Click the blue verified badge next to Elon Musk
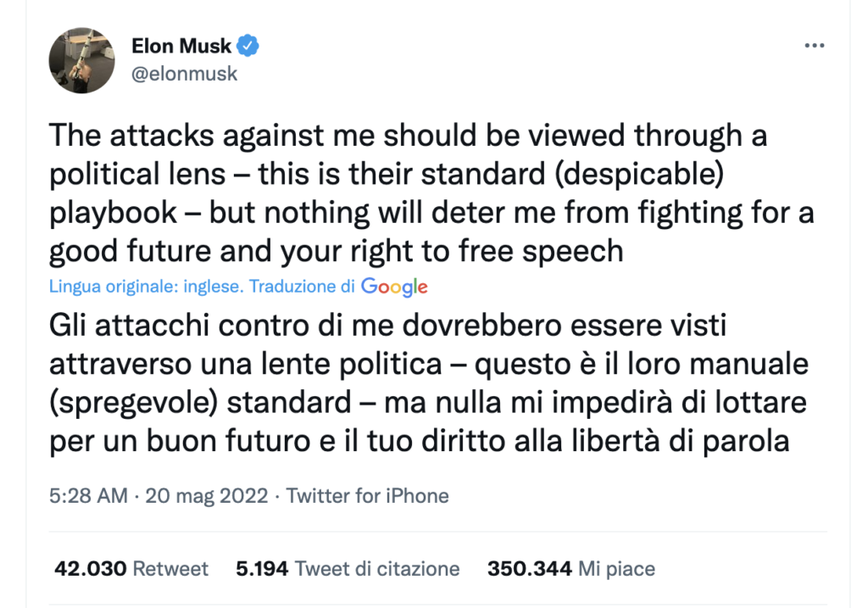This screenshot has width=868, height=608. click(246, 46)
